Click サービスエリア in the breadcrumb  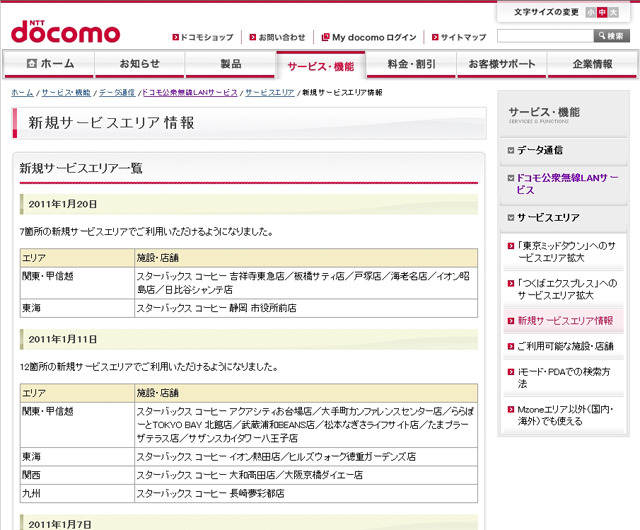270,93
